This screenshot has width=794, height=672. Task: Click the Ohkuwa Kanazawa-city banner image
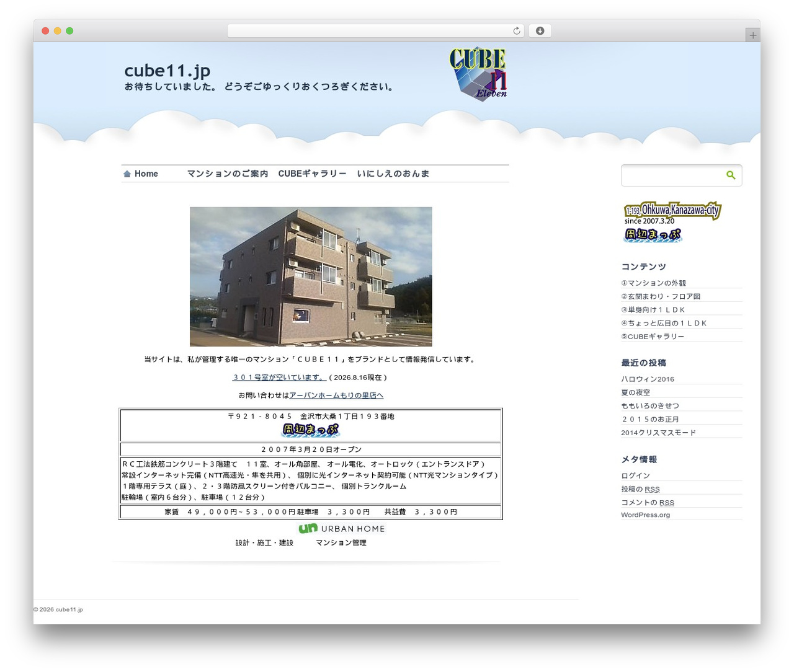pyautogui.click(x=672, y=212)
